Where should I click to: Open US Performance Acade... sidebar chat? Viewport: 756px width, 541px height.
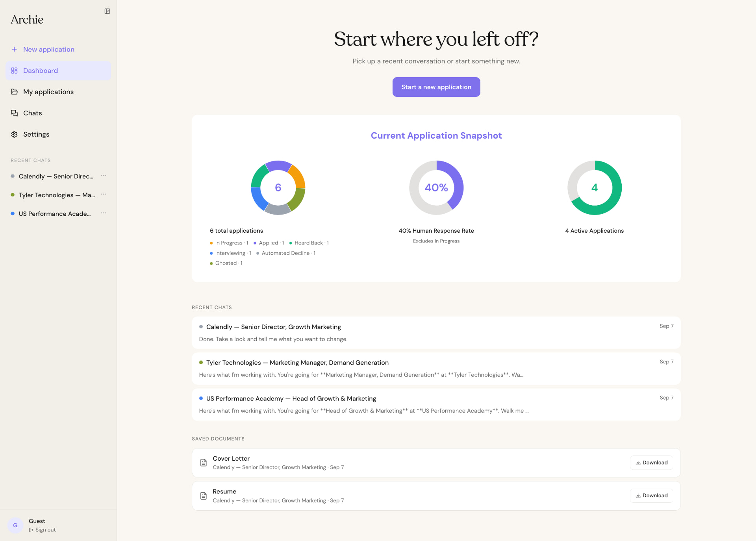point(55,214)
